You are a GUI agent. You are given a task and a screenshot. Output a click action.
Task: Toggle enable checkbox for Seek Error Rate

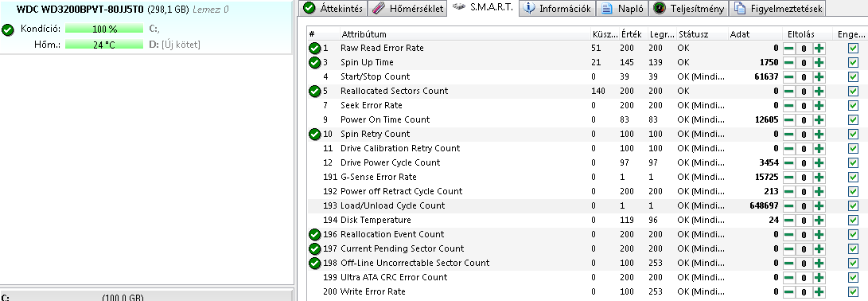[853, 105]
